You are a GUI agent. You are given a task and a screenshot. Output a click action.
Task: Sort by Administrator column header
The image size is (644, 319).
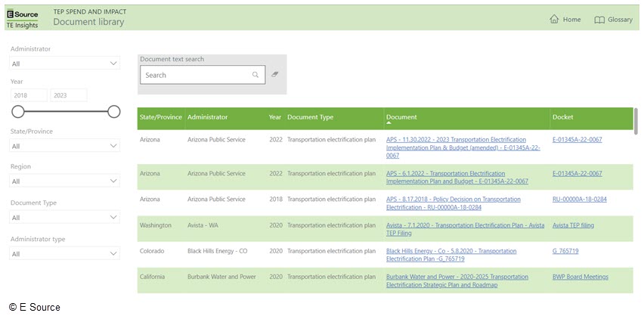(207, 117)
